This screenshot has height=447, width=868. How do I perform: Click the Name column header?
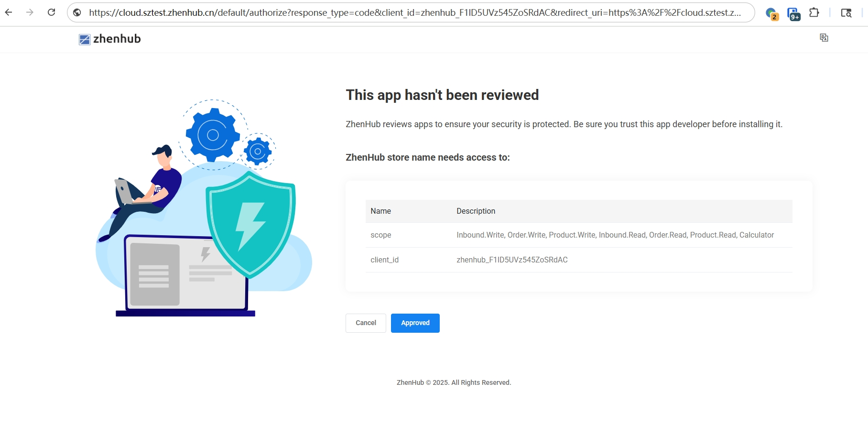(x=381, y=211)
